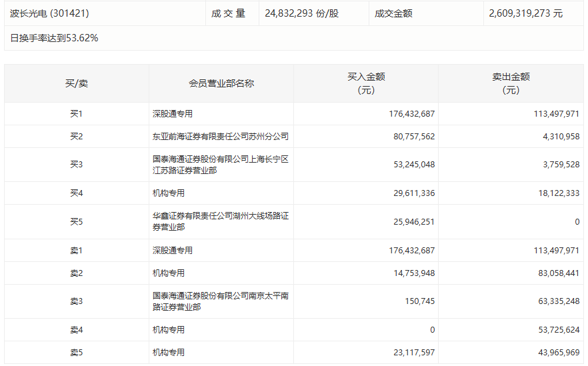588x366 pixels.
Task: Open 国泰海通证券上海长宁区江苏路 branch entry
Action: [x=220, y=165]
